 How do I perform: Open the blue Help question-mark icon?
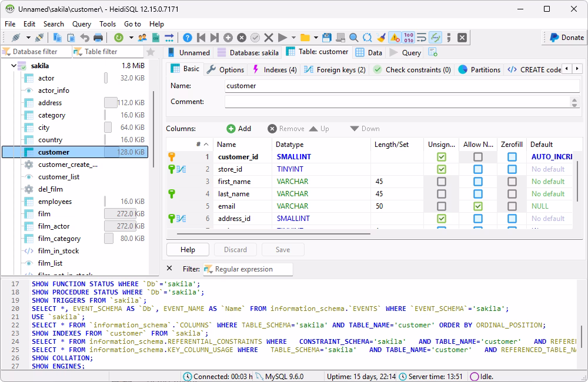188,38
